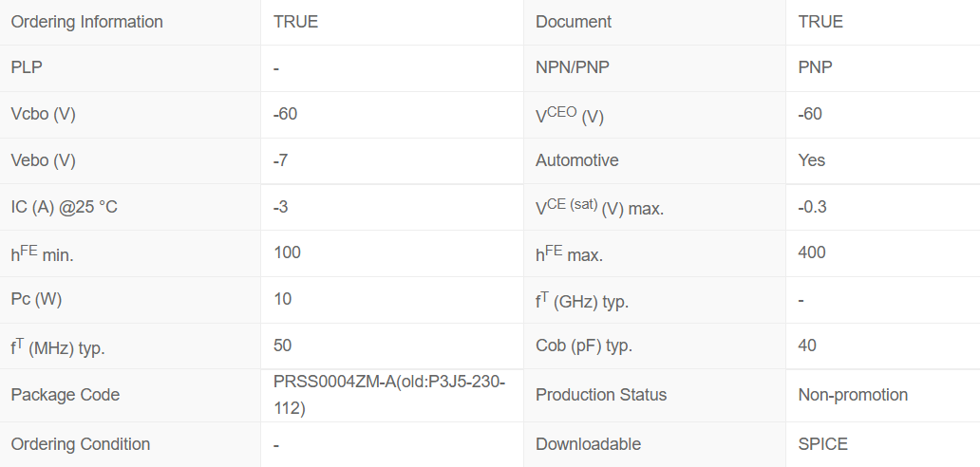Select the Document label cell
Screen dimensions: 980x467
574,22
